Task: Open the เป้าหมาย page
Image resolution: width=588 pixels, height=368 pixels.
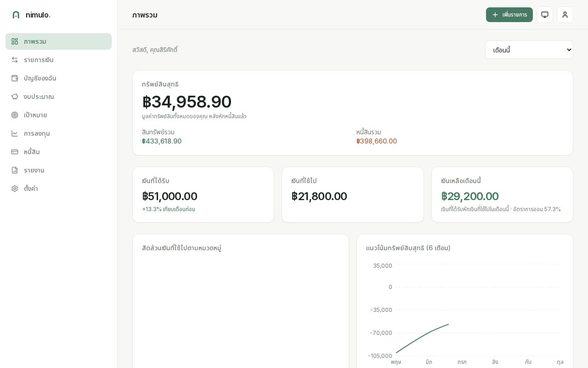Action: coord(58,115)
